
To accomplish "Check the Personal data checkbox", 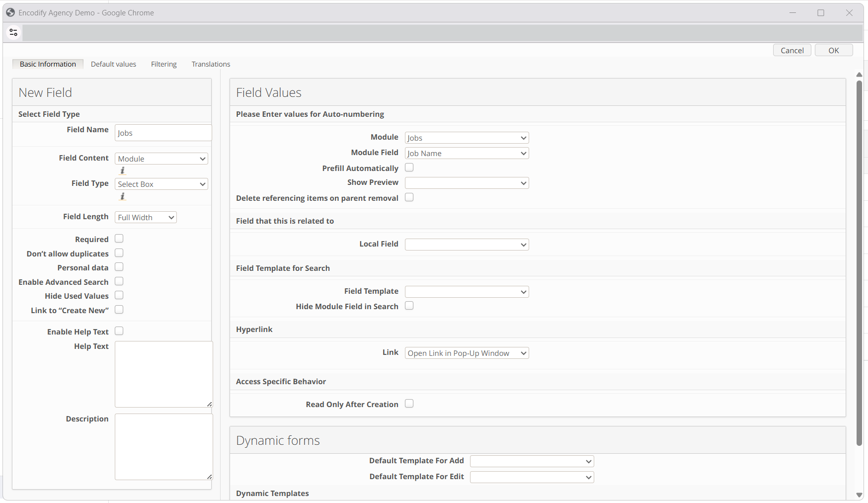I will [x=119, y=267].
